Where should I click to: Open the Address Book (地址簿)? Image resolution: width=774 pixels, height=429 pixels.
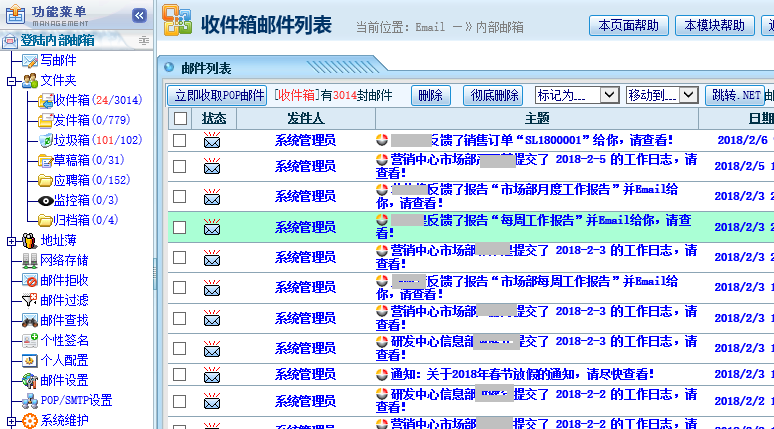(29, 240)
